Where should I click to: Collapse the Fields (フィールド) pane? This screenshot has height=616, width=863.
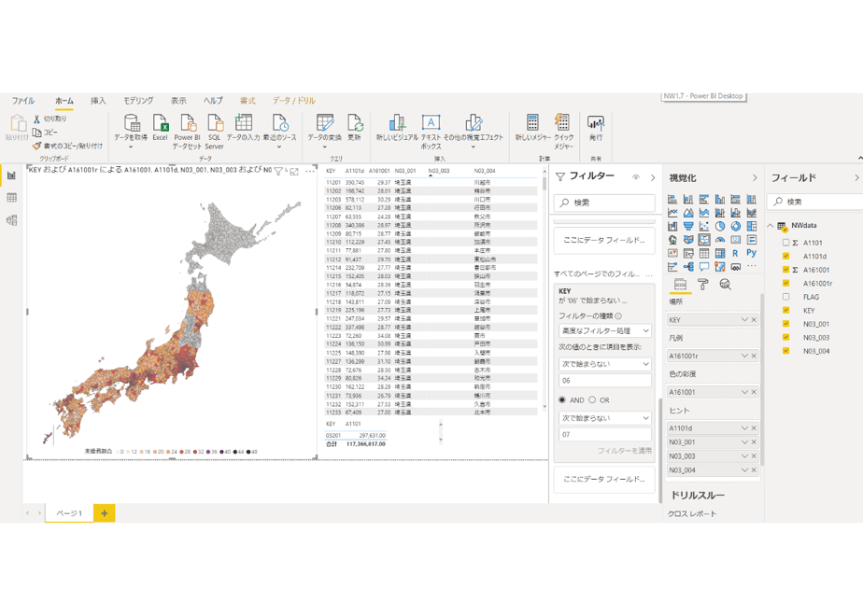click(x=856, y=177)
